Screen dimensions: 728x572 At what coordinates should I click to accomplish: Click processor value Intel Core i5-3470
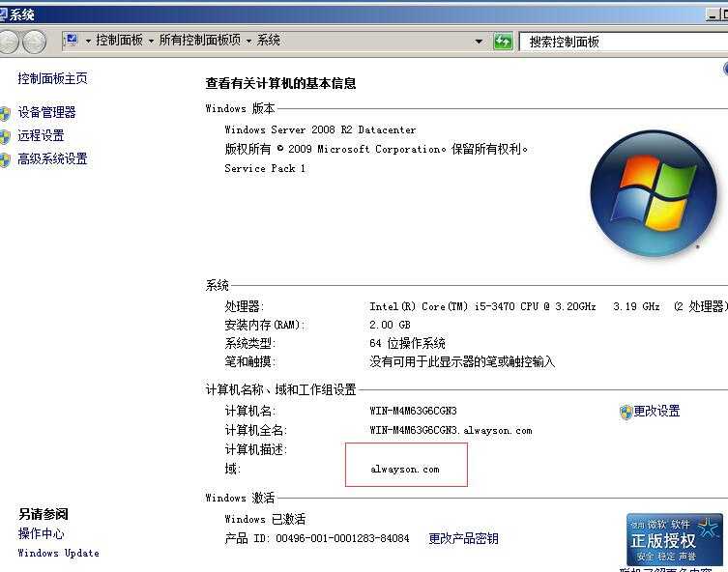tap(482, 306)
